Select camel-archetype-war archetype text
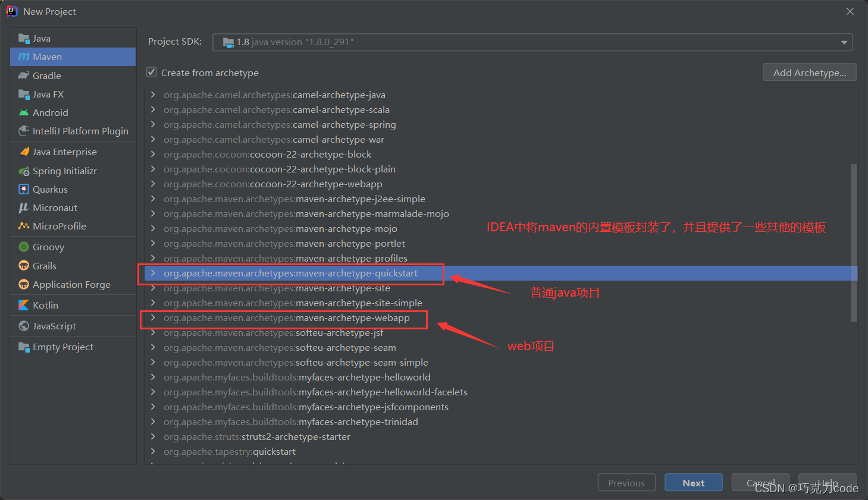This screenshot has height=500, width=868. pyautogui.click(x=274, y=139)
